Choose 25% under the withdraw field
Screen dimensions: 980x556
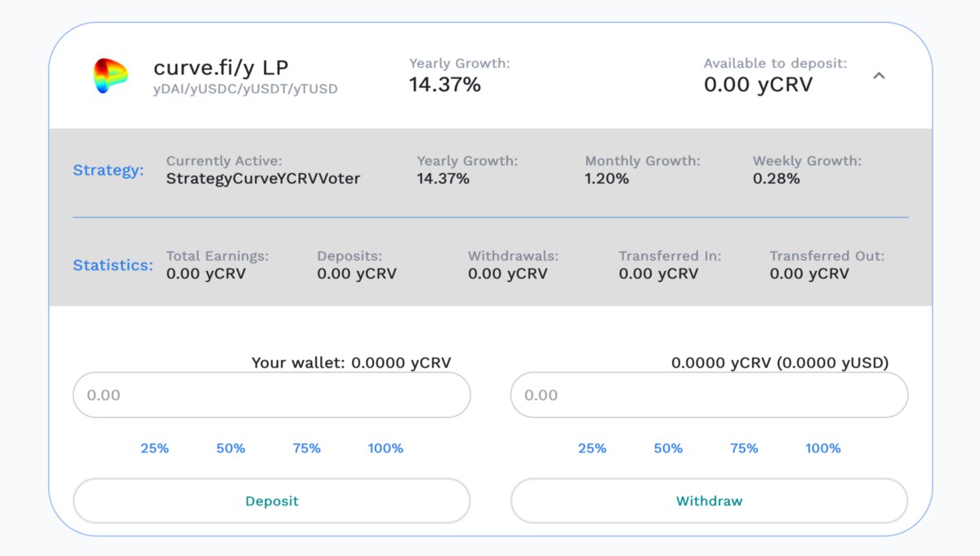tap(592, 448)
